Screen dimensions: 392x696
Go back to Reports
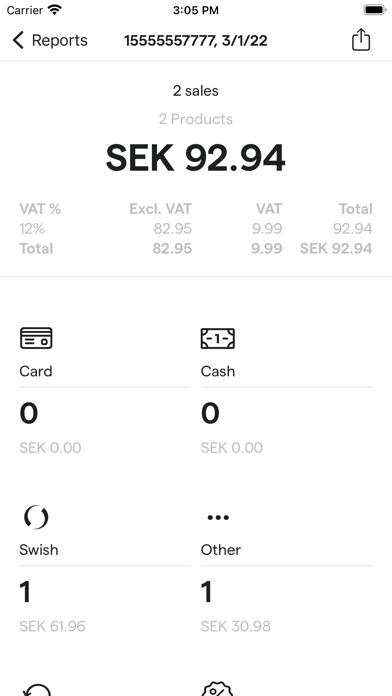coord(50,40)
